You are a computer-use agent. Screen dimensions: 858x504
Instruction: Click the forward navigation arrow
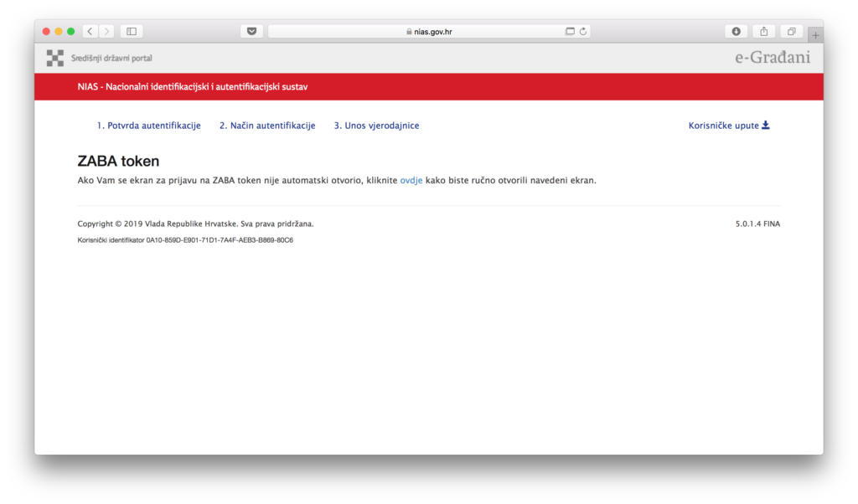point(107,32)
